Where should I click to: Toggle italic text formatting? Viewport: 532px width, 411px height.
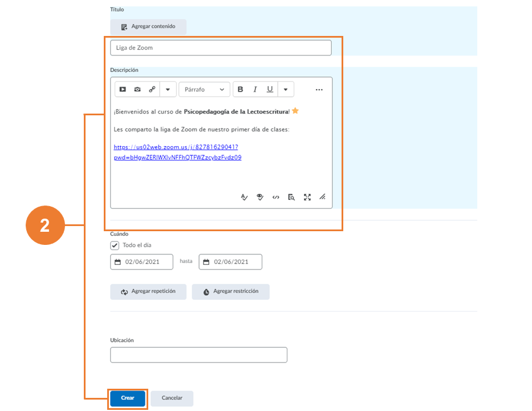pos(255,90)
